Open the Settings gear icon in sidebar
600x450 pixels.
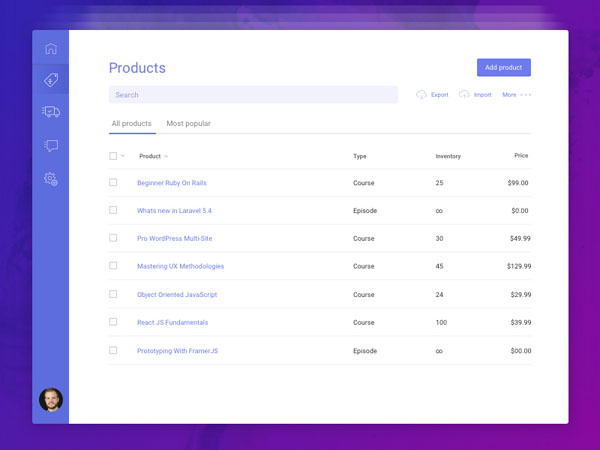51,179
